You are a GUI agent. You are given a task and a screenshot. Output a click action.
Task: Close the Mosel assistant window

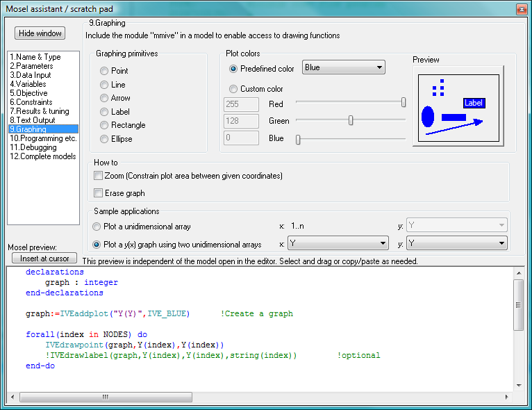(522, 9)
